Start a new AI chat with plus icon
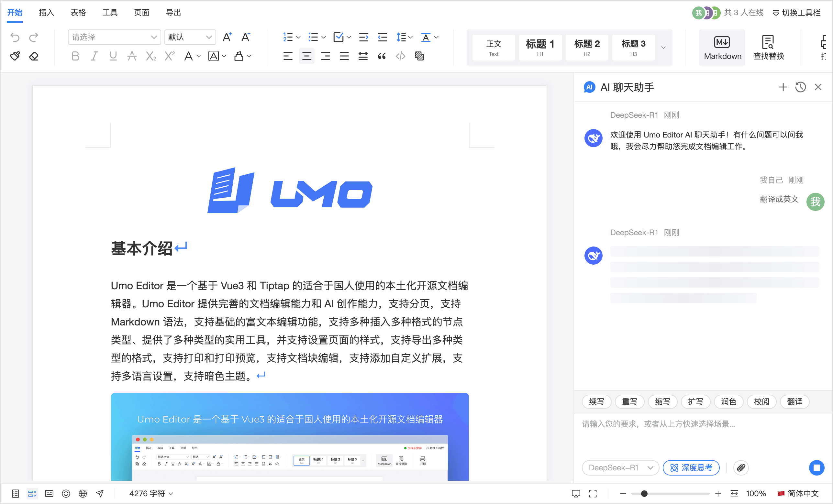833x504 pixels. (783, 87)
